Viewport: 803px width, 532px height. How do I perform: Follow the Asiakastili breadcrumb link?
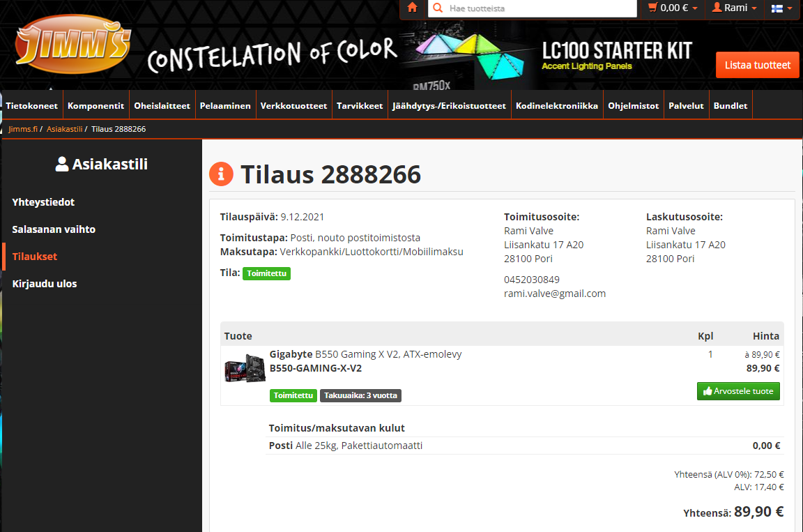[x=65, y=129]
